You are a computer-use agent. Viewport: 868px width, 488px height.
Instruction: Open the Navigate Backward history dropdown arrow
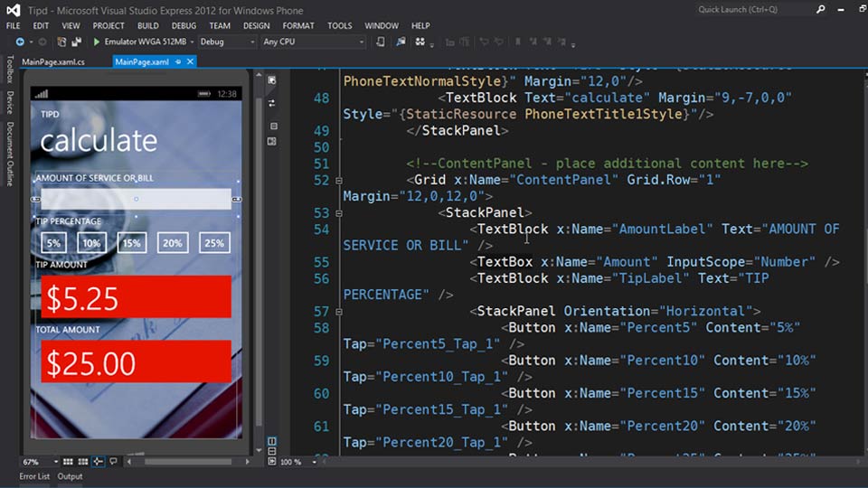pos(31,42)
